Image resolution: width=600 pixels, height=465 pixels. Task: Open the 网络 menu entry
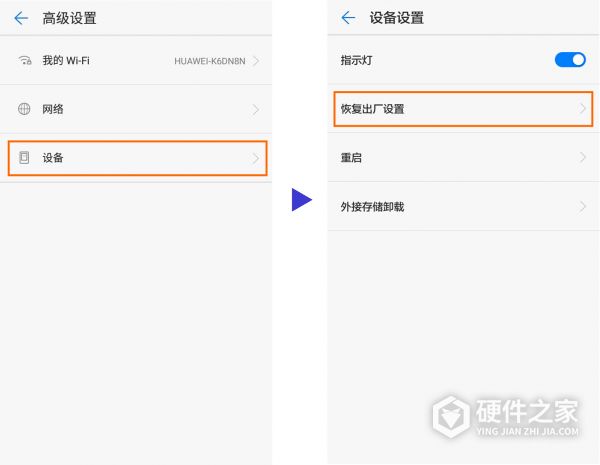tap(136, 109)
